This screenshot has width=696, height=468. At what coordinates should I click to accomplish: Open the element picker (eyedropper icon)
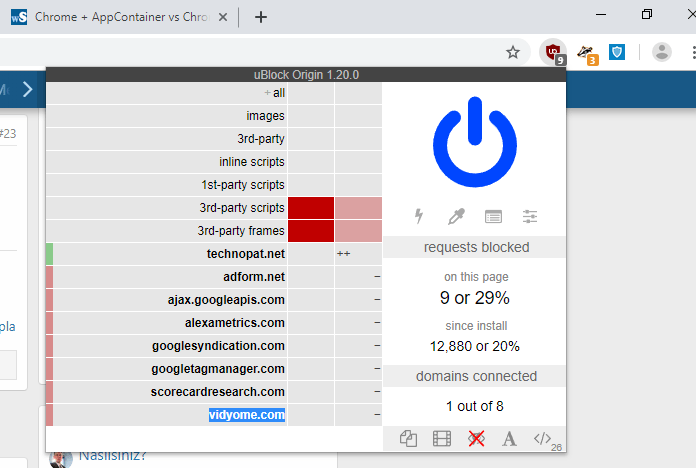[x=456, y=216]
